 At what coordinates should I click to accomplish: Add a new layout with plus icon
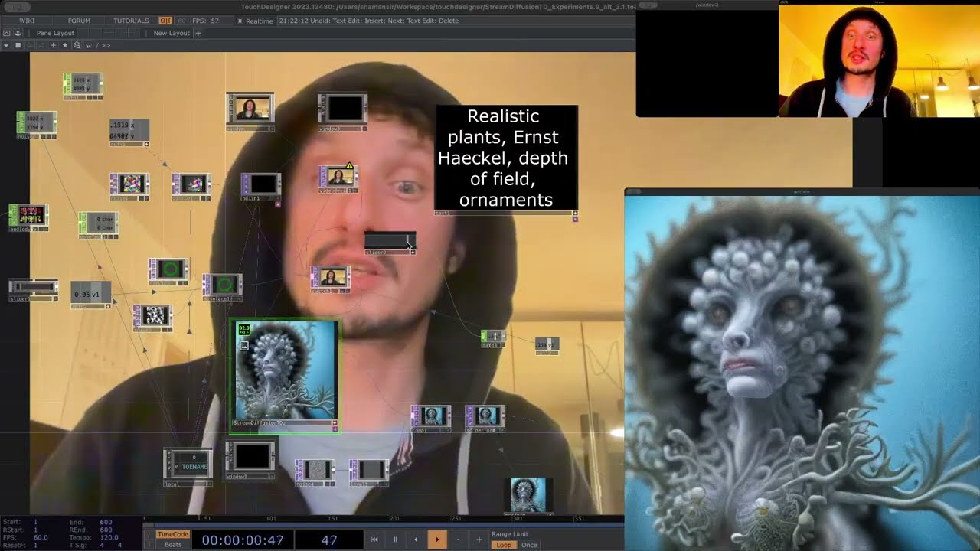198,34
